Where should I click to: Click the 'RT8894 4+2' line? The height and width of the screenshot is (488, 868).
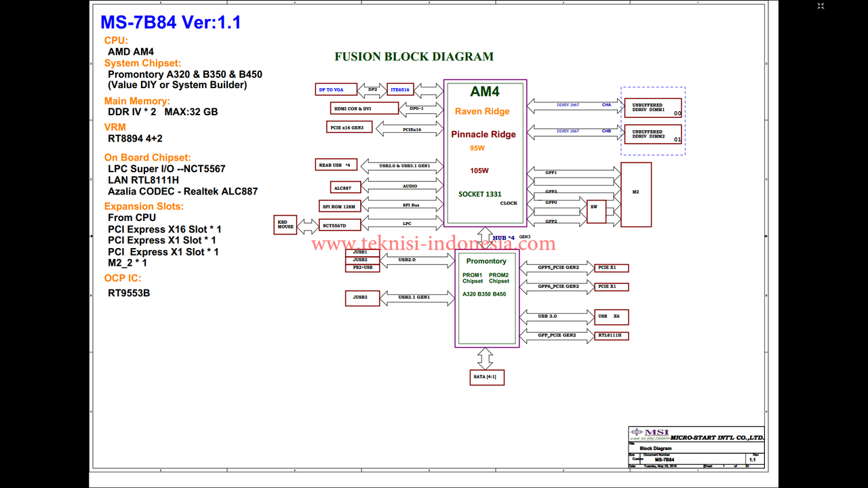point(135,138)
